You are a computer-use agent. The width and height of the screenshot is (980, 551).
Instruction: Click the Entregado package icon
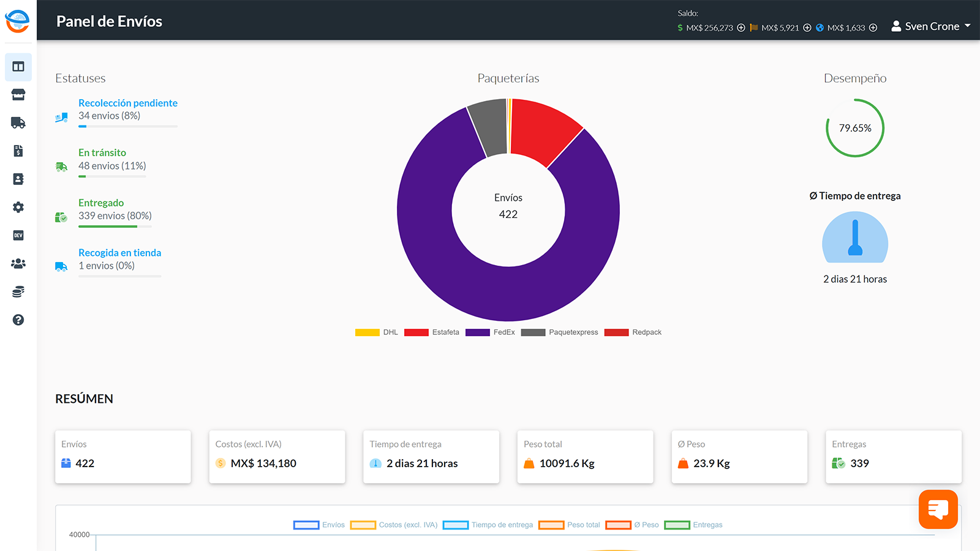point(61,217)
